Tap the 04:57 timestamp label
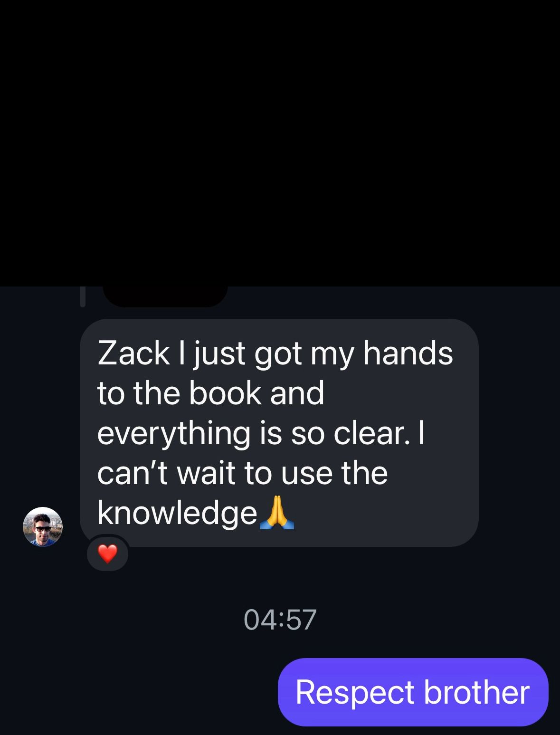 pos(280,620)
